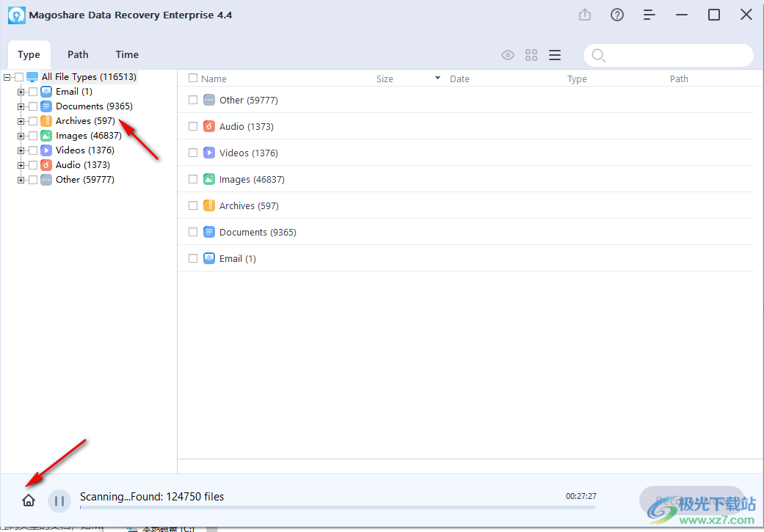Check the Documents tree checkbox
The width and height of the screenshot is (764, 532).
tap(33, 106)
